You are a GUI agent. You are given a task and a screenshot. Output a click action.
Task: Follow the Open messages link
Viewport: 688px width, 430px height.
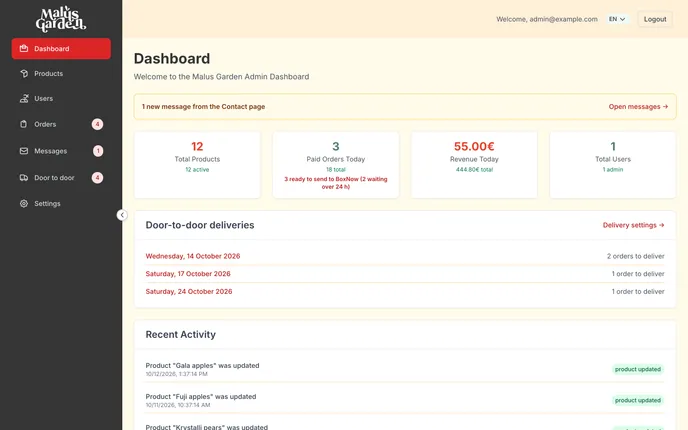click(638, 107)
